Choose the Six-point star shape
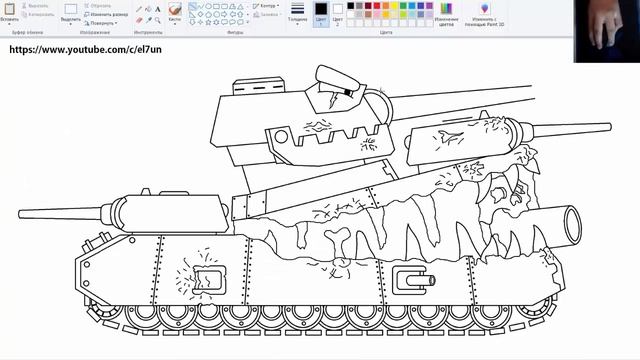The width and height of the screenshot is (640, 360). [216, 22]
